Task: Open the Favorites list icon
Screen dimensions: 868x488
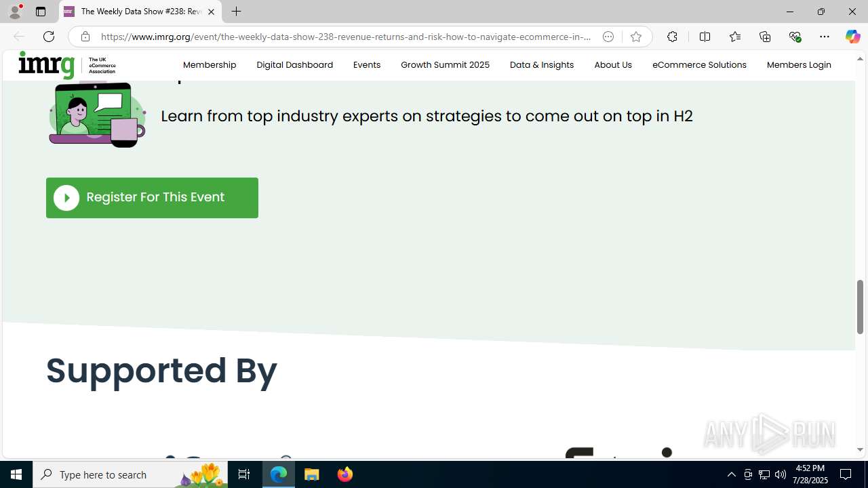Action: tap(734, 37)
